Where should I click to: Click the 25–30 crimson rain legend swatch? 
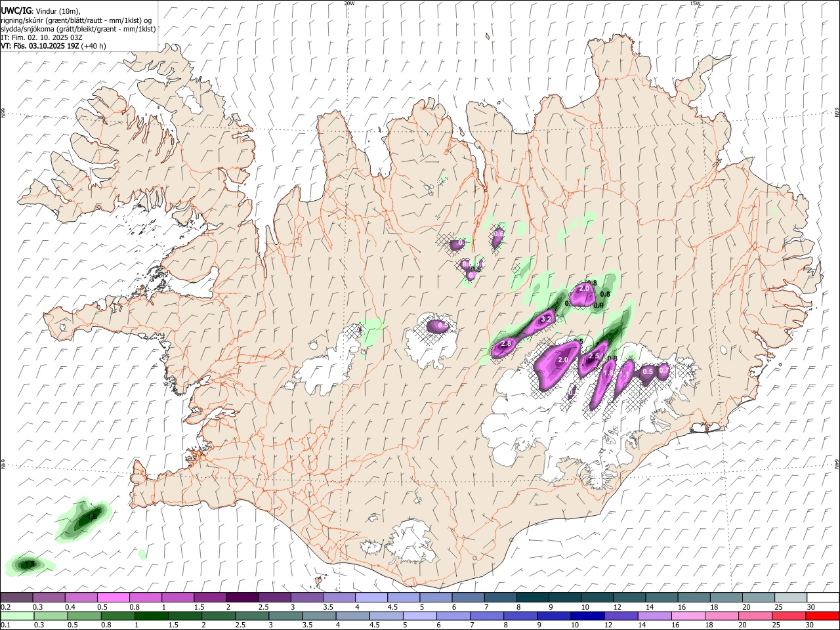point(789,616)
